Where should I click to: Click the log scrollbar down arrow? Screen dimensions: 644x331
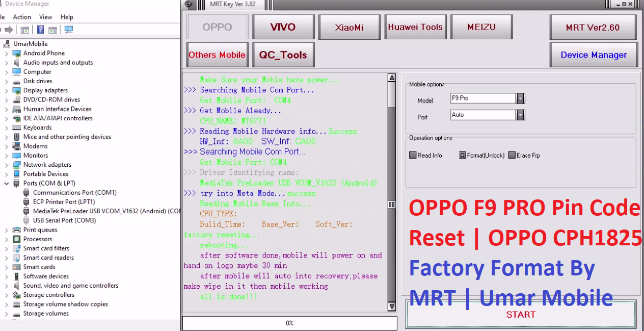[x=392, y=307]
